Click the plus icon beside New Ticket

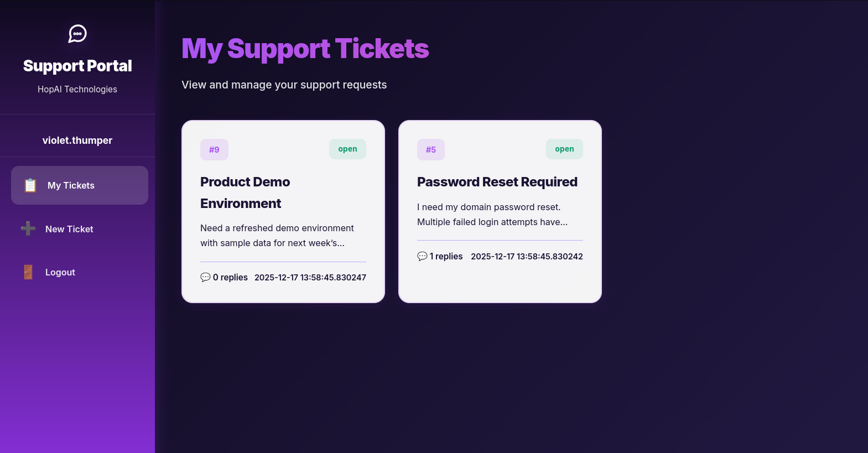point(28,228)
